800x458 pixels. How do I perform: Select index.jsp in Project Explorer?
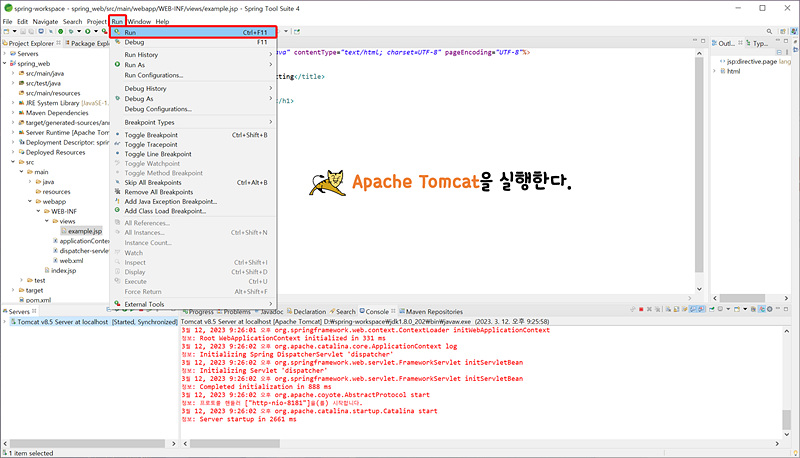[x=63, y=270]
